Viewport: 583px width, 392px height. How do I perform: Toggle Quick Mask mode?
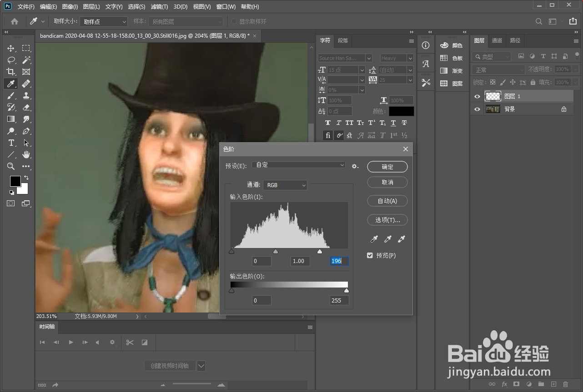(11, 203)
